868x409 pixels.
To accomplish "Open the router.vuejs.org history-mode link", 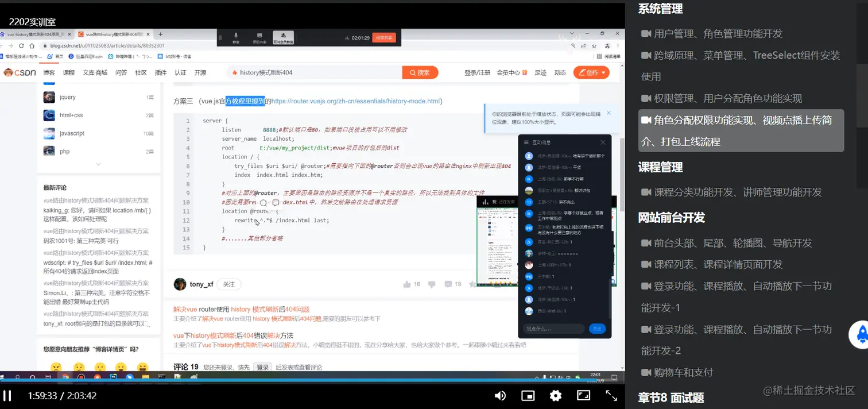I will [356, 101].
